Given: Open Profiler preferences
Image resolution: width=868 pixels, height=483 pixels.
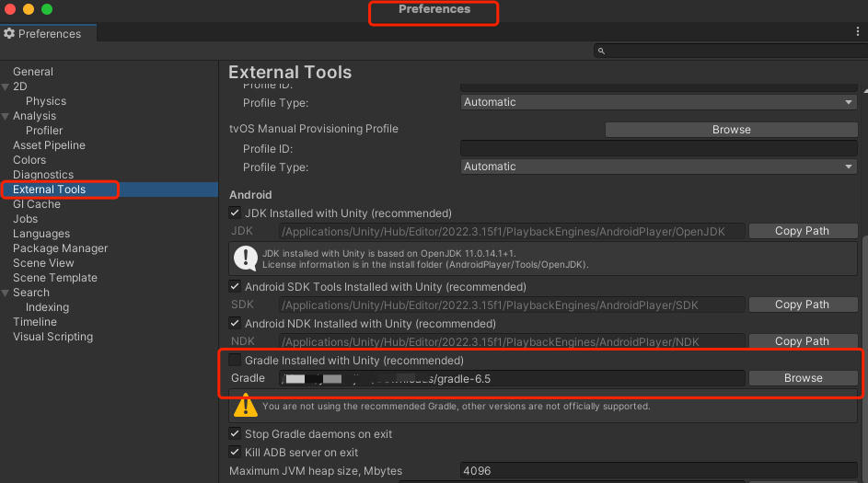Looking at the screenshot, I should 44,131.
